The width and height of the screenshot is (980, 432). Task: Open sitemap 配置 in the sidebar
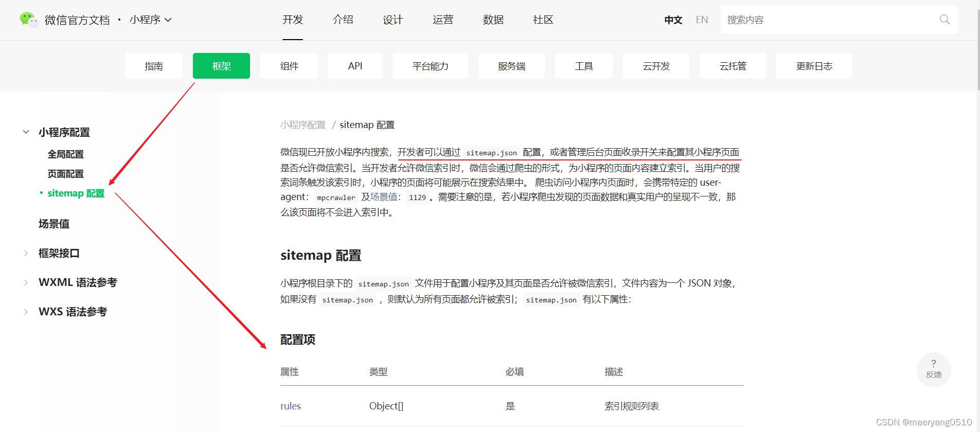pyautogui.click(x=76, y=193)
